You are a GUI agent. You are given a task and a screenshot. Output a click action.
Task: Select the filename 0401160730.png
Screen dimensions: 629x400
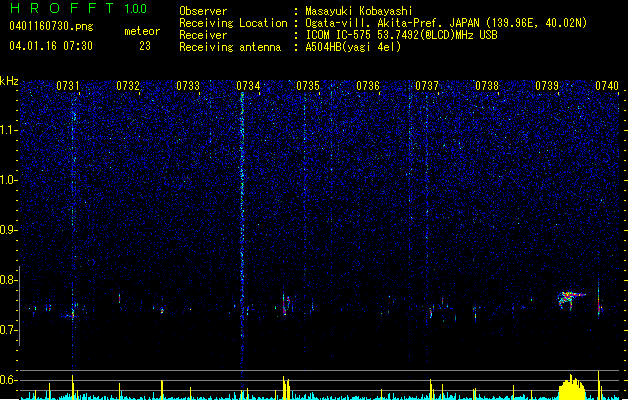(51, 26)
